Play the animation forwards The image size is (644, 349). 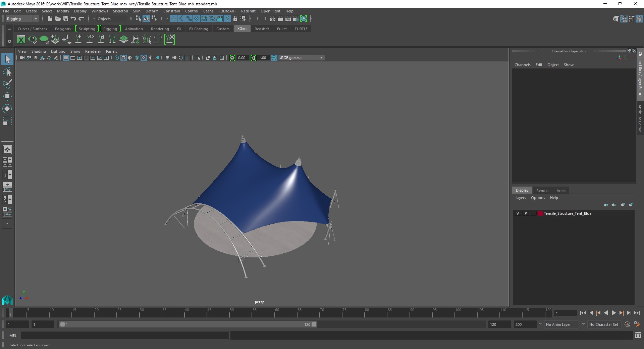(x=613, y=313)
